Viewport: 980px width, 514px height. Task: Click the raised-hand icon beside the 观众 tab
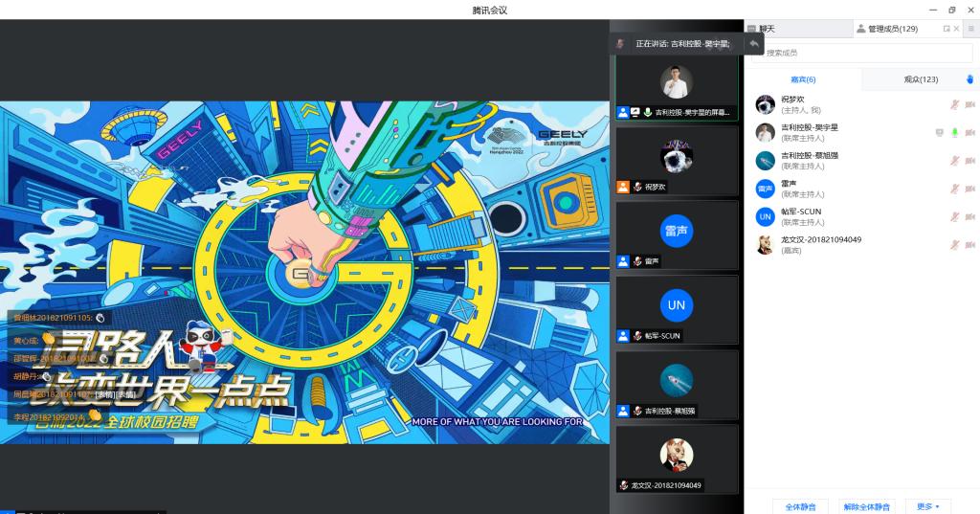(x=969, y=79)
